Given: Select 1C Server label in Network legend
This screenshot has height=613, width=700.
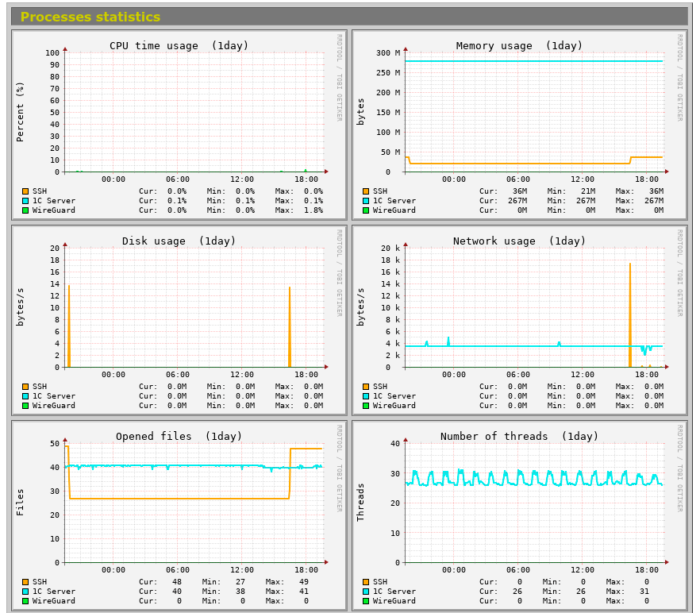Looking at the screenshot, I should coord(394,396).
